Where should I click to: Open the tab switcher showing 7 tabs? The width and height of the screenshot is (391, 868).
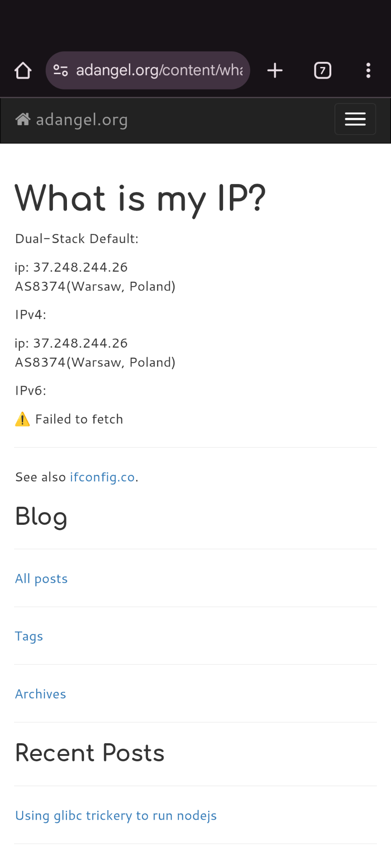(x=323, y=71)
